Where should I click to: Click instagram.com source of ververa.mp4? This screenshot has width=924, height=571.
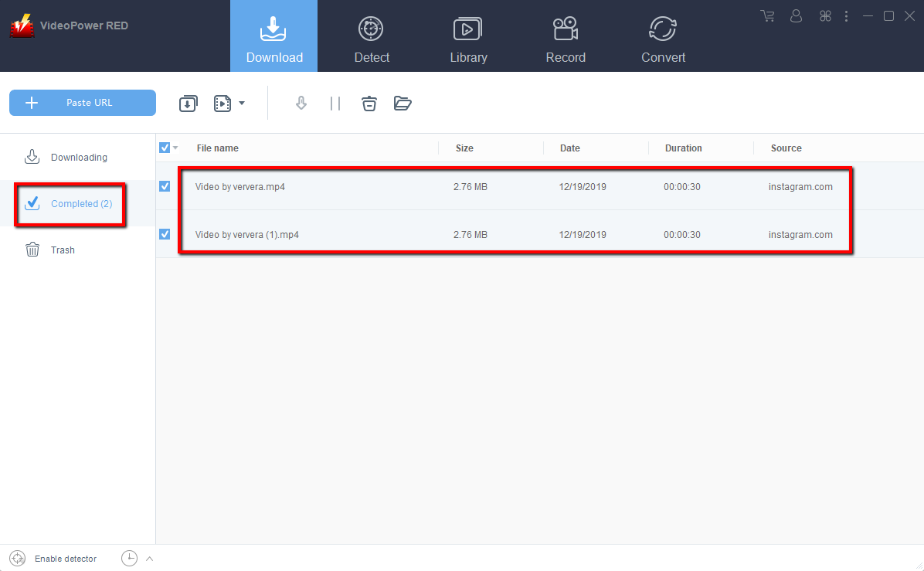800,187
